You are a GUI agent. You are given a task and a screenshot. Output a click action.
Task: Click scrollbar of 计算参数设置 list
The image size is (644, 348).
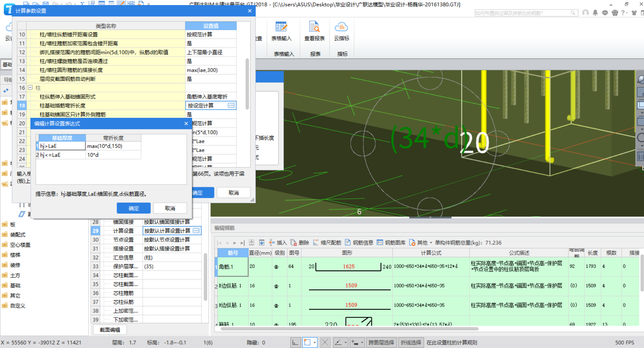pyautogui.click(x=247, y=84)
